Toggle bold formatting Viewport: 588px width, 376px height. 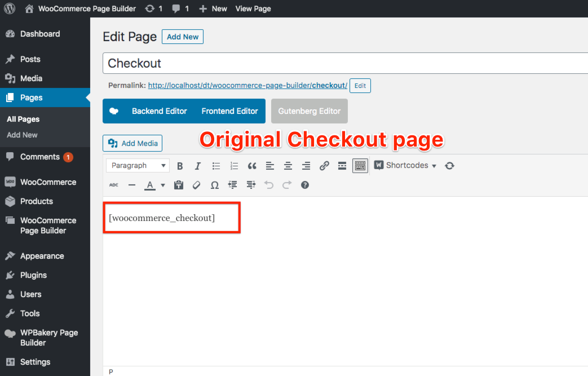coord(180,166)
